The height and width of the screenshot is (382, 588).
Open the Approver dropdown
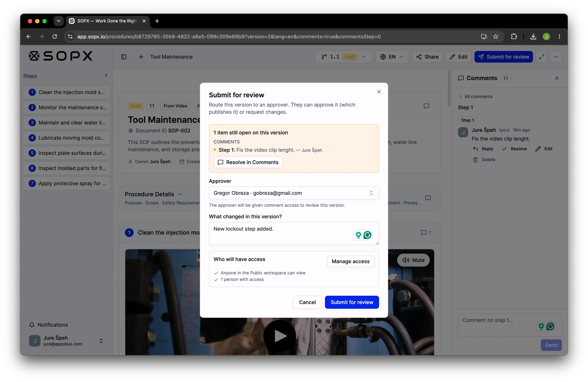click(294, 193)
